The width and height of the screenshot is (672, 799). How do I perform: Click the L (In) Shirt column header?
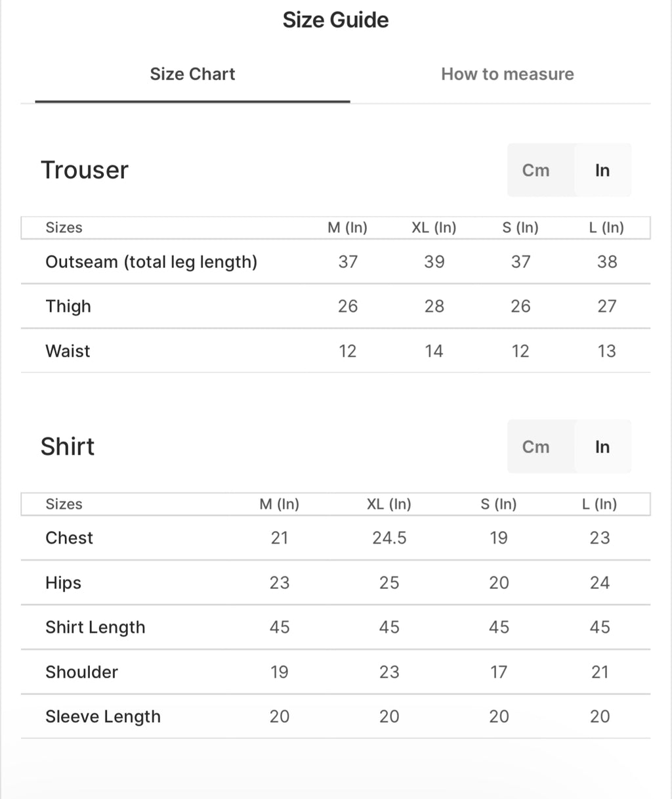point(599,504)
